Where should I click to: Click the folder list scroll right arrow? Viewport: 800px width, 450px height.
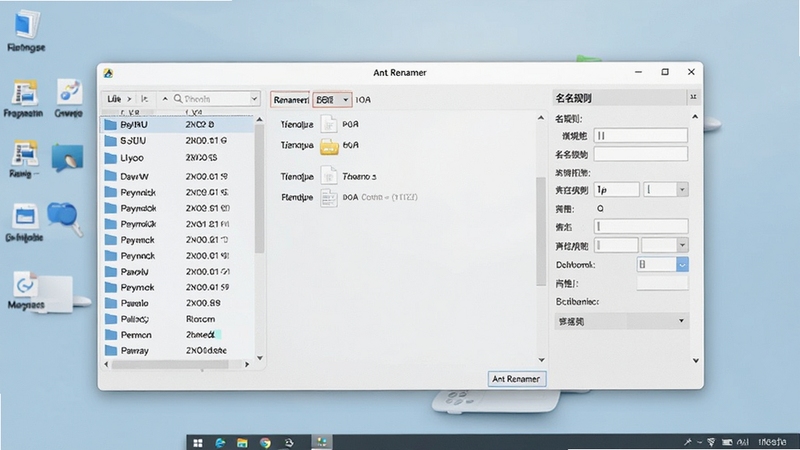247,364
